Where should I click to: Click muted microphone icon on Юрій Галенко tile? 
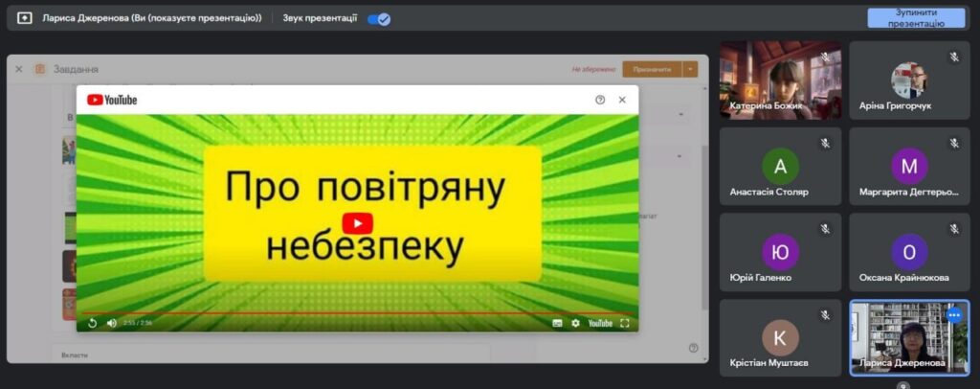click(x=825, y=229)
